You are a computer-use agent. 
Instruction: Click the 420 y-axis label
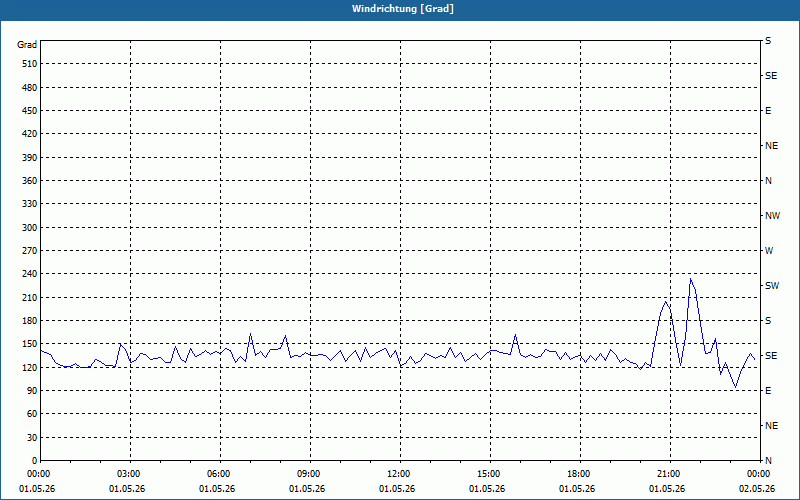point(30,134)
